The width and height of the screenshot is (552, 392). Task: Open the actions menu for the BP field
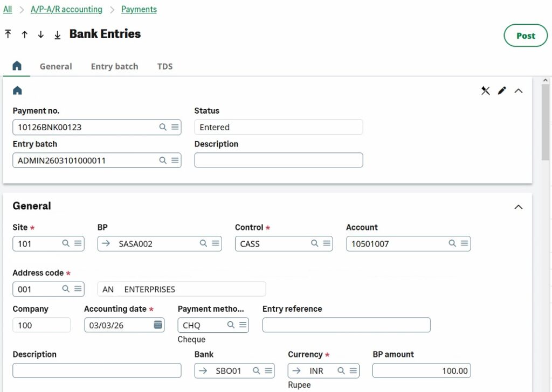point(216,243)
